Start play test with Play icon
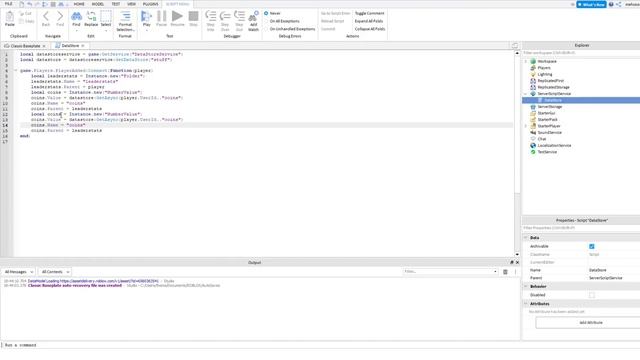640x360 pixels. coord(146,16)
